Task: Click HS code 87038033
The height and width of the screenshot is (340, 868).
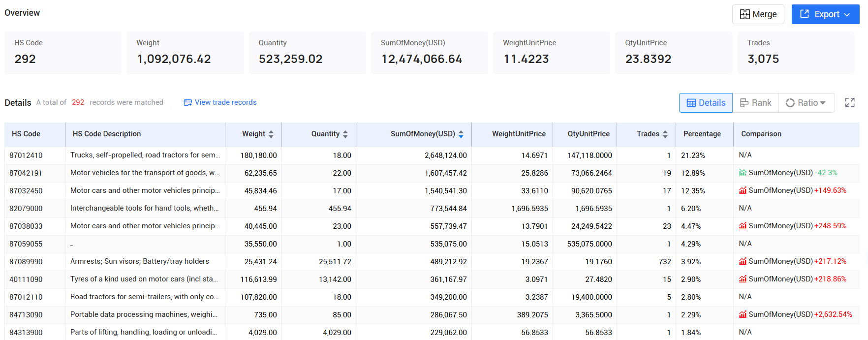Action: (x=26, y=226)
